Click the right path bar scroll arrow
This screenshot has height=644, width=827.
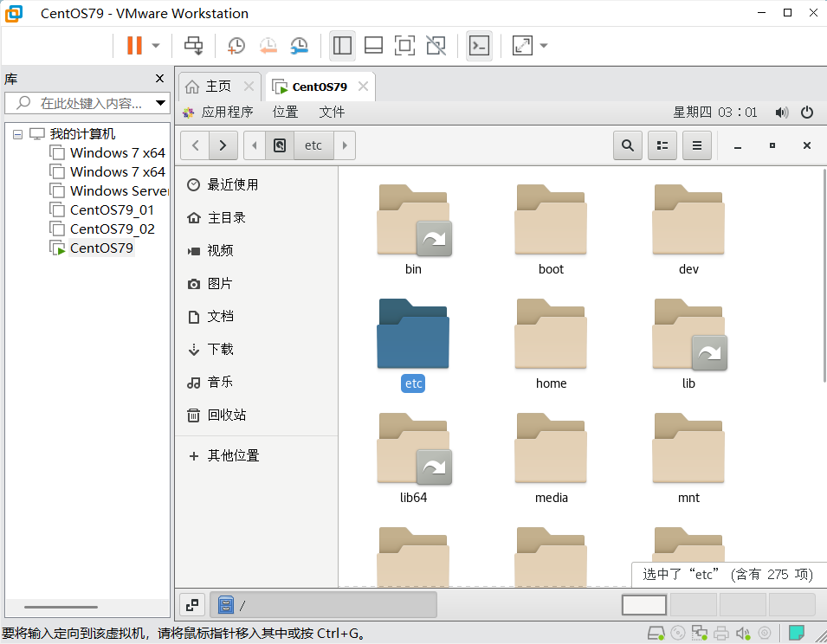(345, 145)
